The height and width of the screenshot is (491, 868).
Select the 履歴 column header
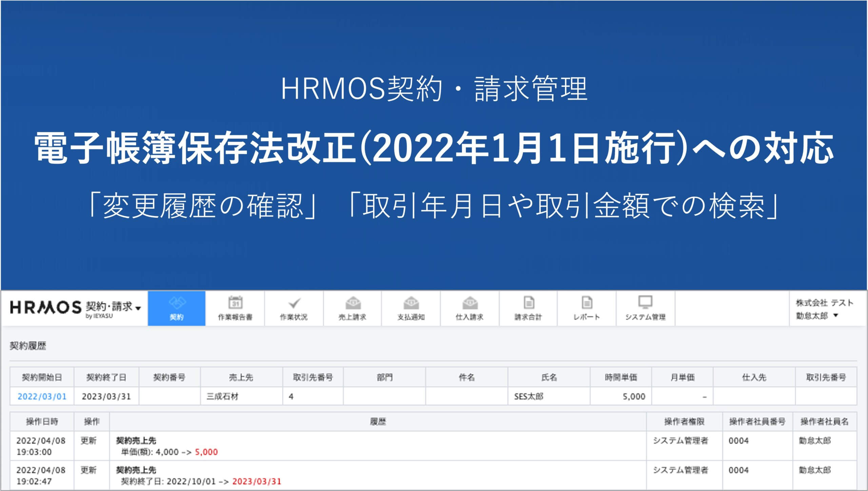[x=378, y=421]
